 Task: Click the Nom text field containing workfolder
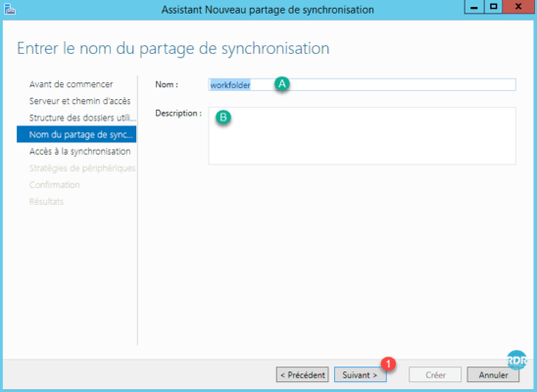point(362,84)
